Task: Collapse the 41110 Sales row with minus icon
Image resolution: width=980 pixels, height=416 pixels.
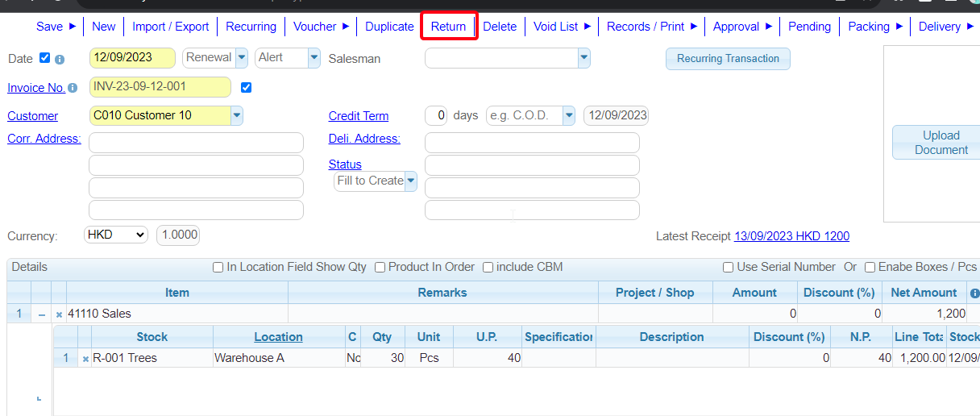Action: (x=42, y=314)
